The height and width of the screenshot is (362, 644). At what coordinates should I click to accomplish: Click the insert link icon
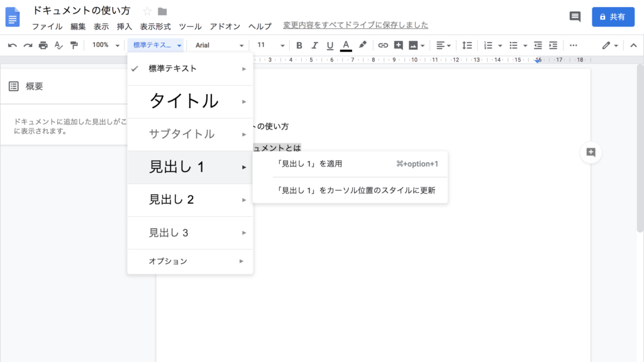coord(383,45)
